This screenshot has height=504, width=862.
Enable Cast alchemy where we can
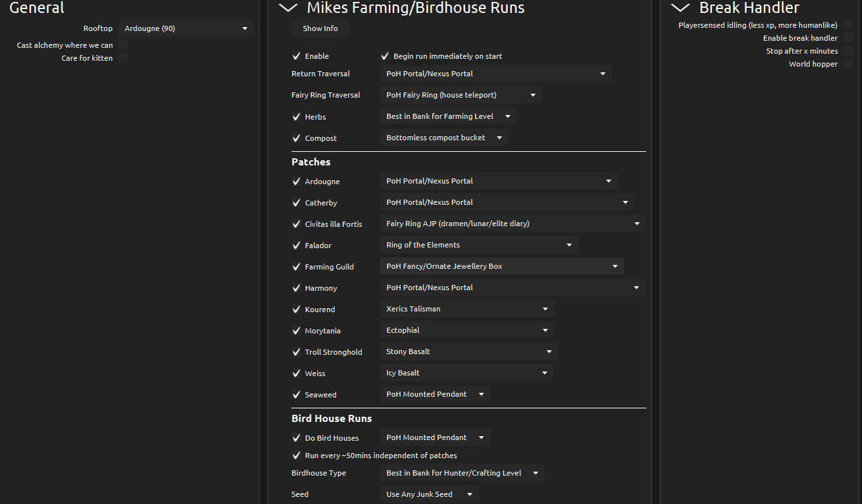pyautogui.click(x=123, y=45)
